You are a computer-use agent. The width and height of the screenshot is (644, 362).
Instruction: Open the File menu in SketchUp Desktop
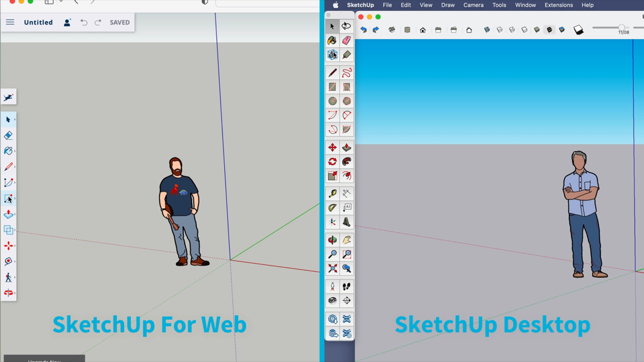[x=387, y=5]
